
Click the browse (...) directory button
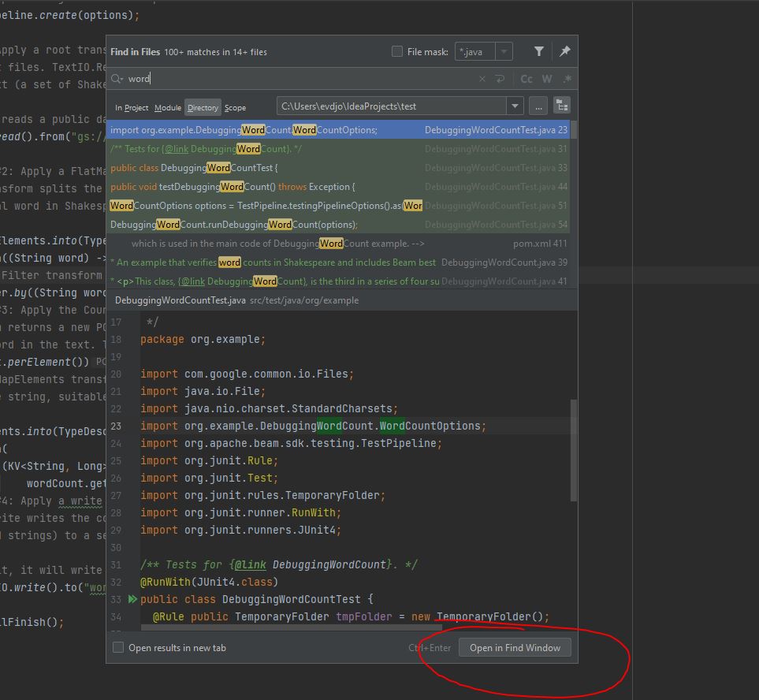coord(538,106)
